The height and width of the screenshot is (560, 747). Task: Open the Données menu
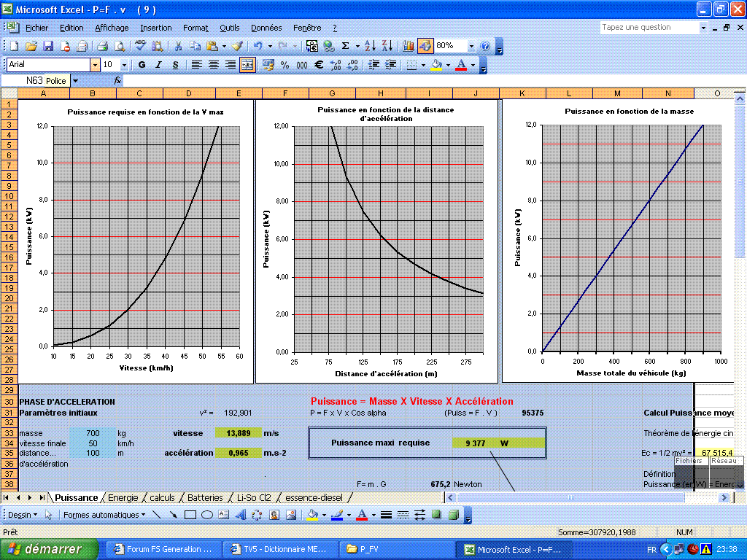tap(266, 28)
